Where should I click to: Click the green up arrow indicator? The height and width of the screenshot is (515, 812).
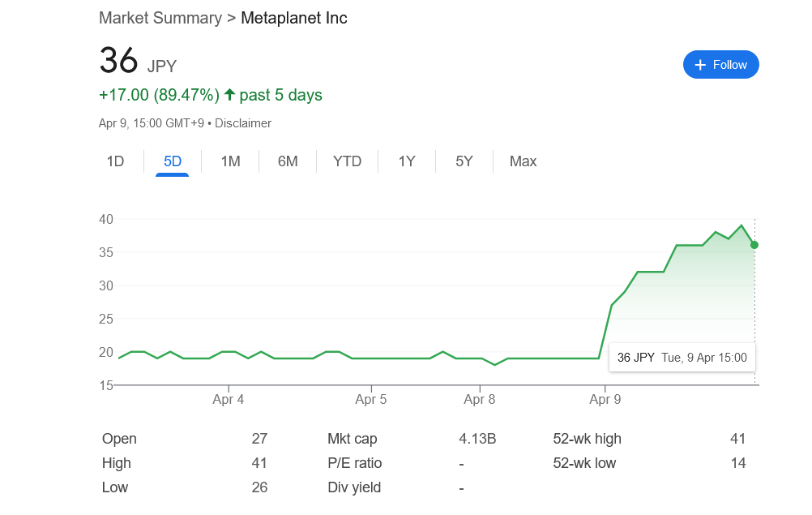tap(229, 95)
